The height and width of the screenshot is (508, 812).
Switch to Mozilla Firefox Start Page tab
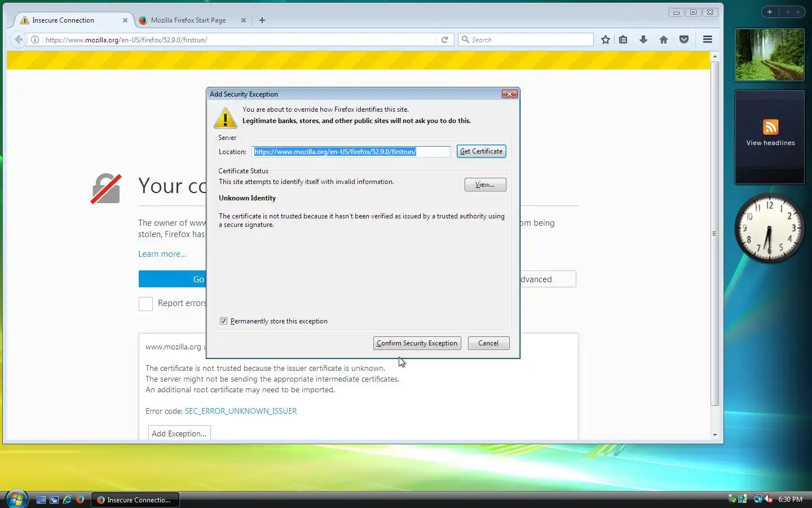[x=188, y=20]
